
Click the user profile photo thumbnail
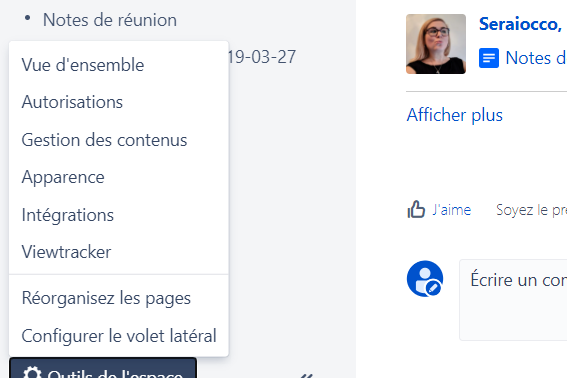click(436, 44)
